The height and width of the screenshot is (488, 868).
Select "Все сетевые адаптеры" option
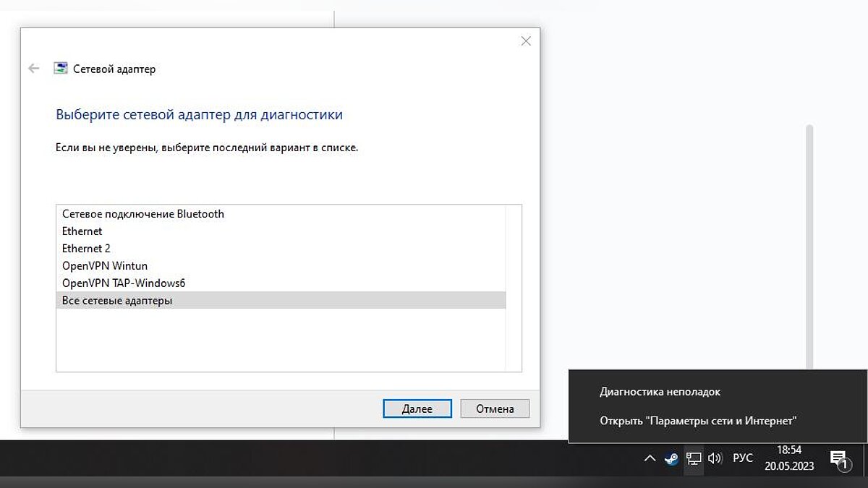click(117, 301)
